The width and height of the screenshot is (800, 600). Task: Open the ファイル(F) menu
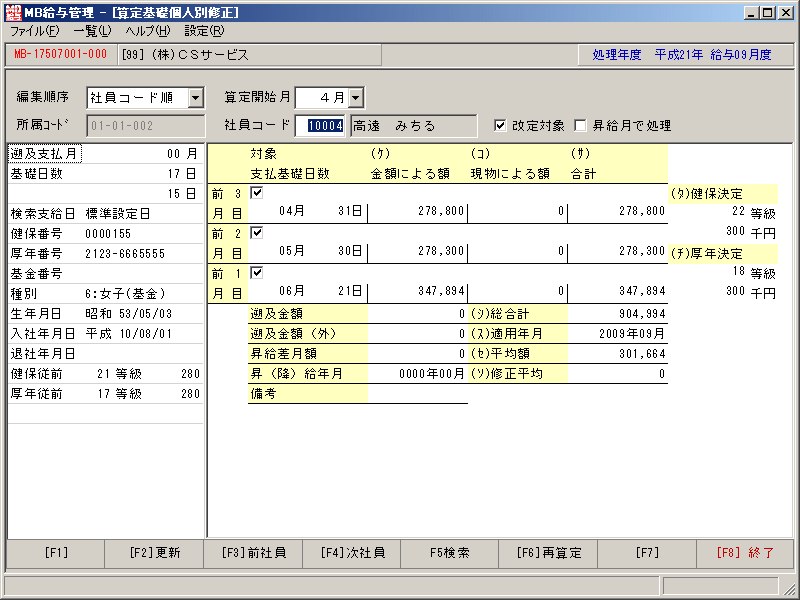[x=35, y=31]
